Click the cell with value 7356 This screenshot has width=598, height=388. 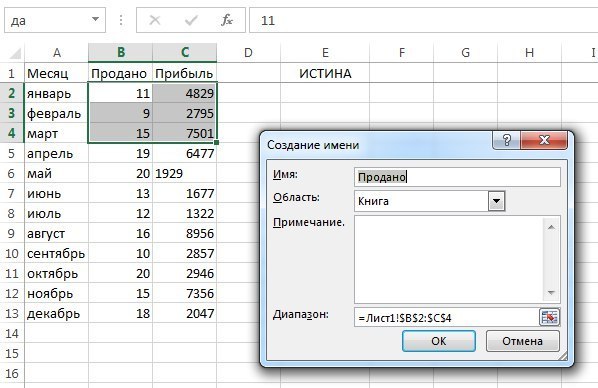(185, 293)
